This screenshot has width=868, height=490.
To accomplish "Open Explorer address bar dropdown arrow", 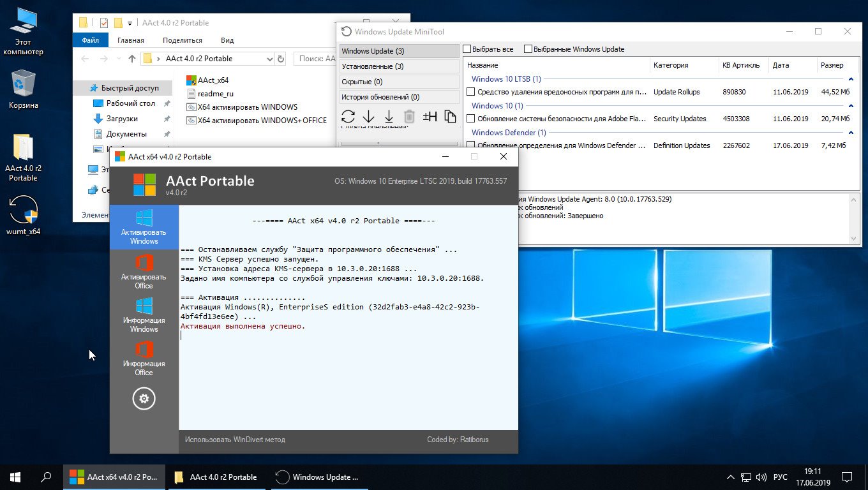I will tap(269, 59).
